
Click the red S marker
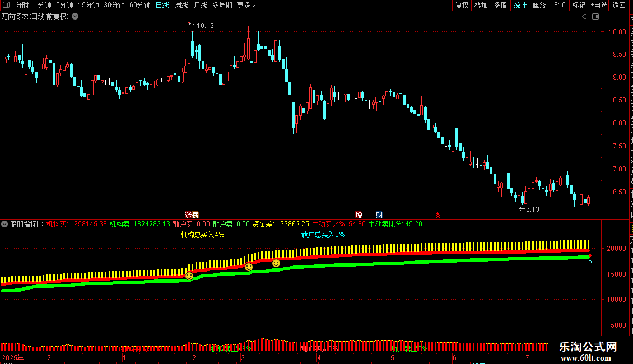coord(437,216)
